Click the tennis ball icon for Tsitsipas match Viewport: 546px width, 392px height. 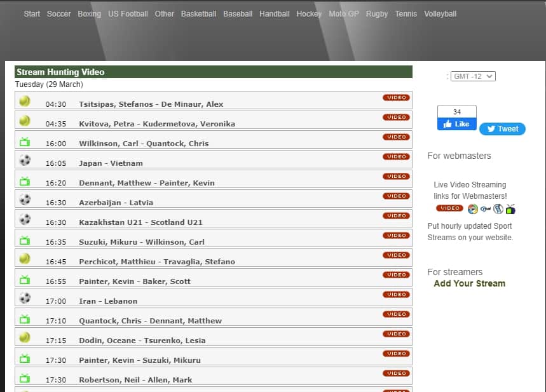[x=25, y=100]
